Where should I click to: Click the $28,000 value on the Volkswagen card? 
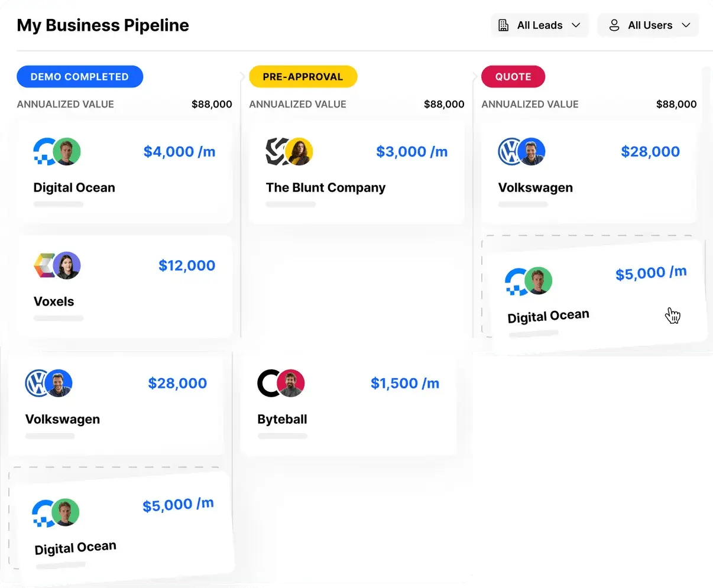(x=650, y=151)
